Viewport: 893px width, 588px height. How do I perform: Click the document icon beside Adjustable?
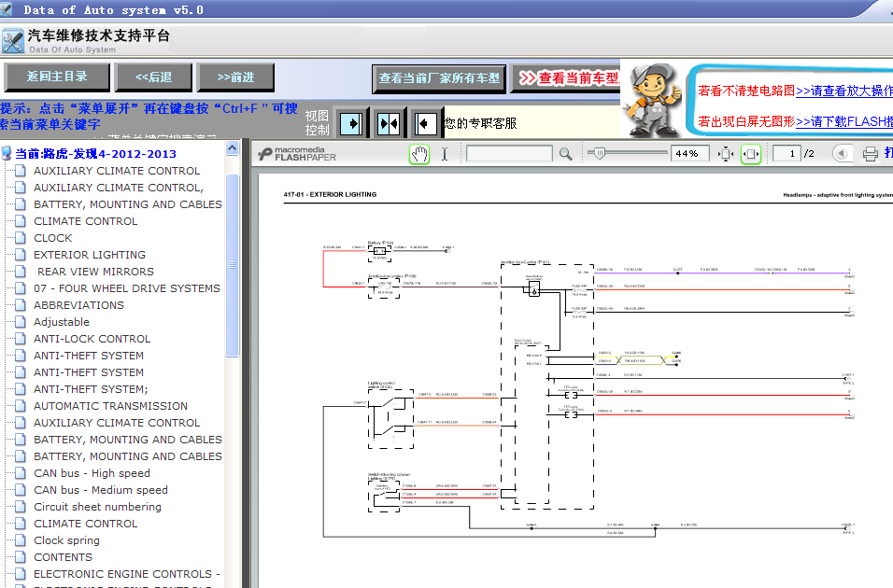coord(21,322)
